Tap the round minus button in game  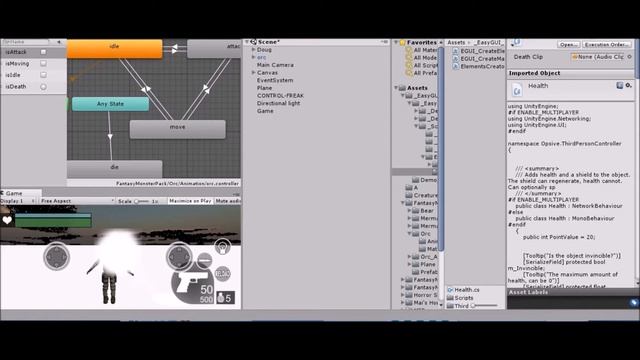204,260
